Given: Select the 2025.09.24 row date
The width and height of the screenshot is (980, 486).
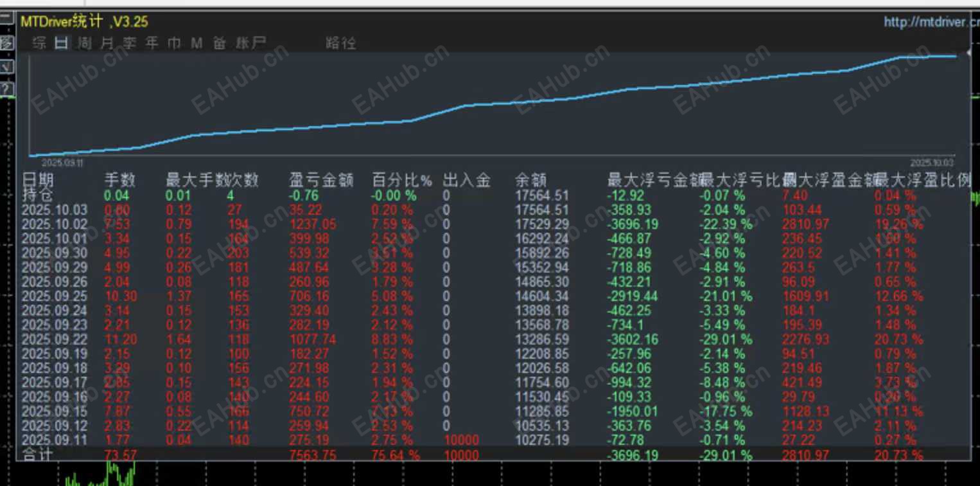Looking at the screenshot, I should (x=55, y=310).
